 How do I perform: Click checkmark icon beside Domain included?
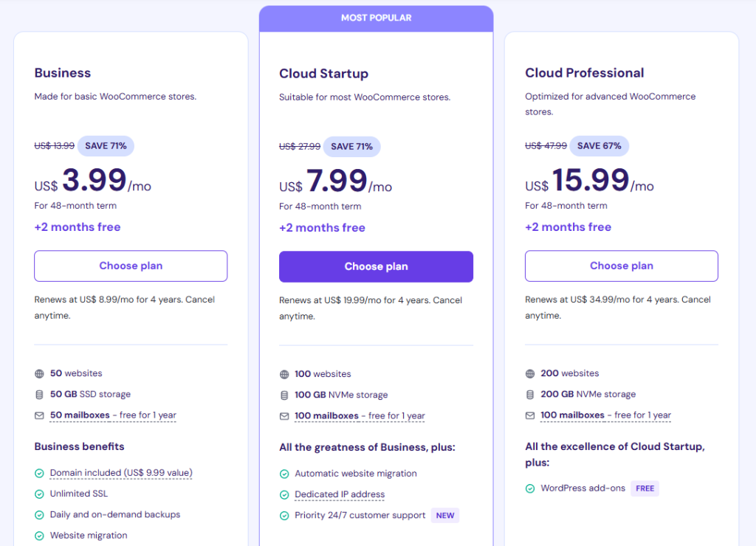pyautogui.click(x=40, y=473)
